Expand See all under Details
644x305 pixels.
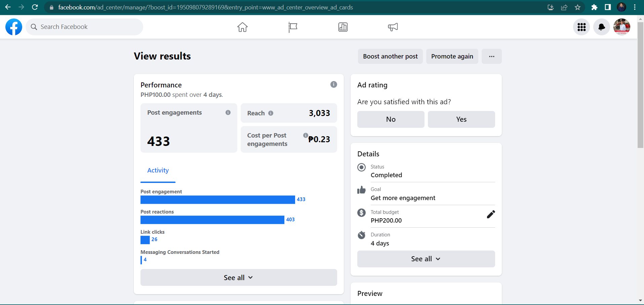(426, 259)
